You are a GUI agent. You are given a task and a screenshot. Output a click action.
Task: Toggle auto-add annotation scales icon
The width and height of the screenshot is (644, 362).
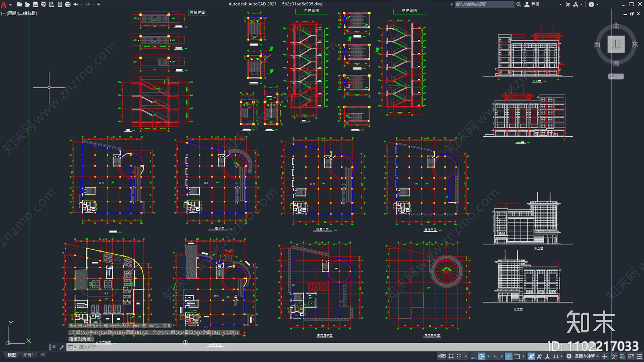pos(539,356)
